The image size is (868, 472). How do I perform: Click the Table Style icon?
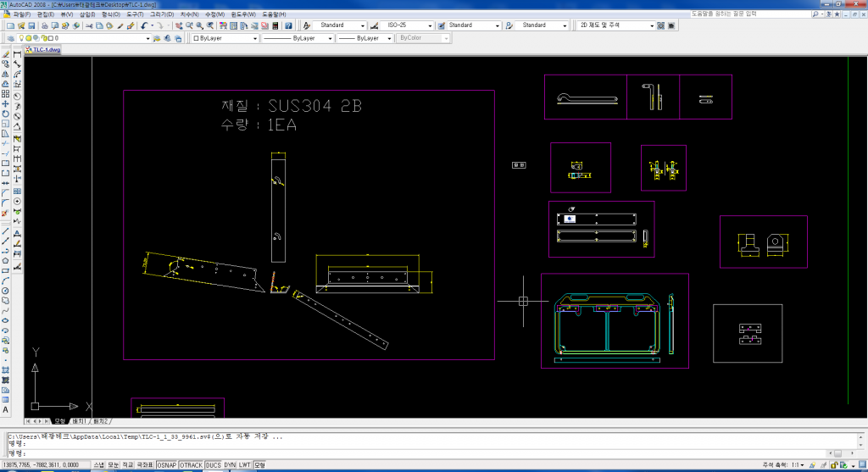tap(441, 25)
